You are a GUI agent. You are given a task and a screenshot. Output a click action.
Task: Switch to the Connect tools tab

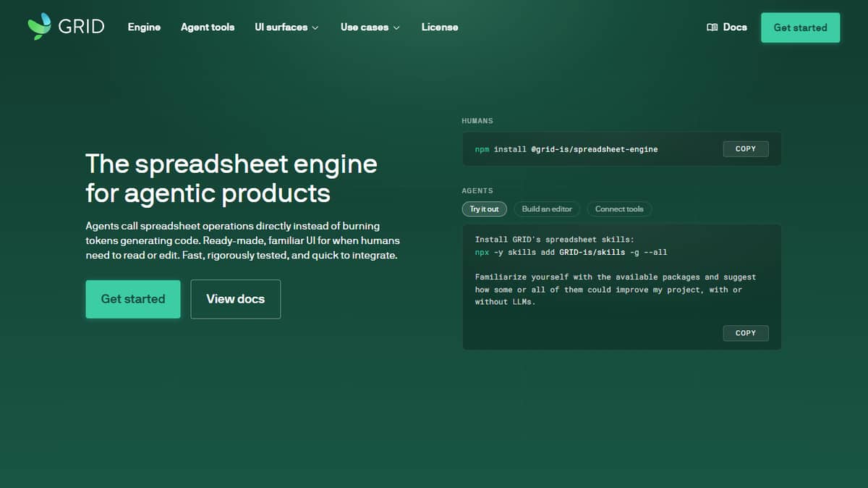coord(619,209)
